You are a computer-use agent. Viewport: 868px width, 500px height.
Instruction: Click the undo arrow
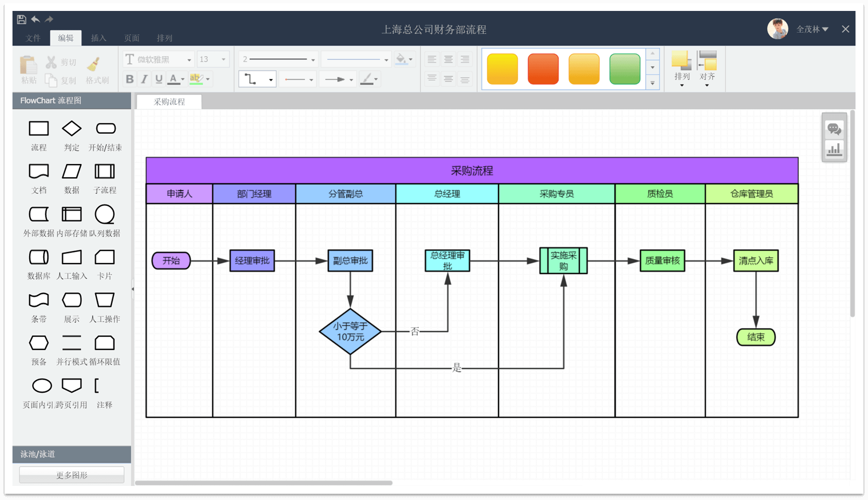coord(34,19)
